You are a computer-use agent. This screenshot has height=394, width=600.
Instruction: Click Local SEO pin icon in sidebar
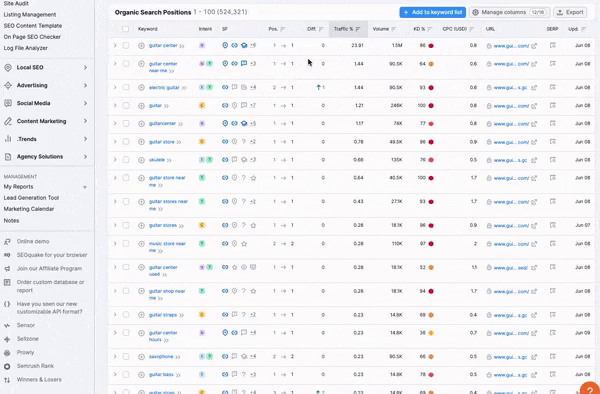[8, 67]
